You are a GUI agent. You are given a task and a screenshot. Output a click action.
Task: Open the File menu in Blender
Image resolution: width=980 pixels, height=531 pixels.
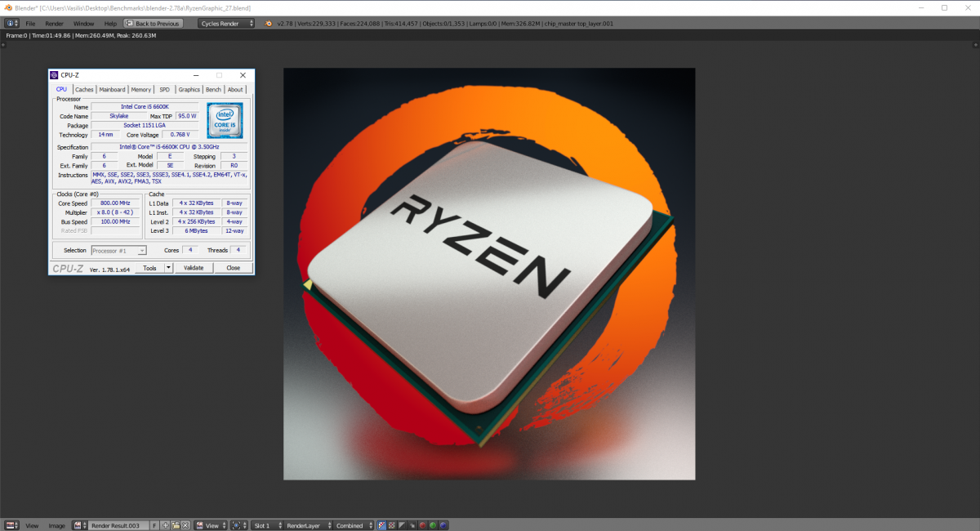click(30, 24)
